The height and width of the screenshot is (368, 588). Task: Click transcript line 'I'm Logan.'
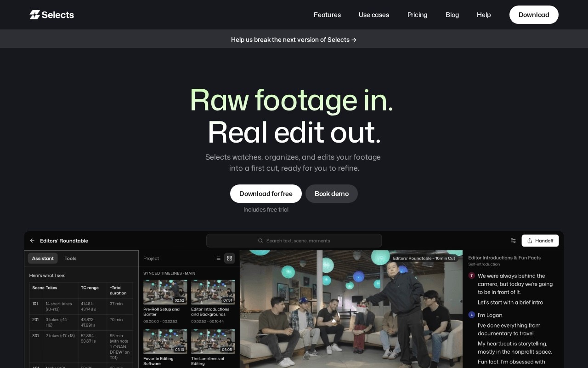491,315
